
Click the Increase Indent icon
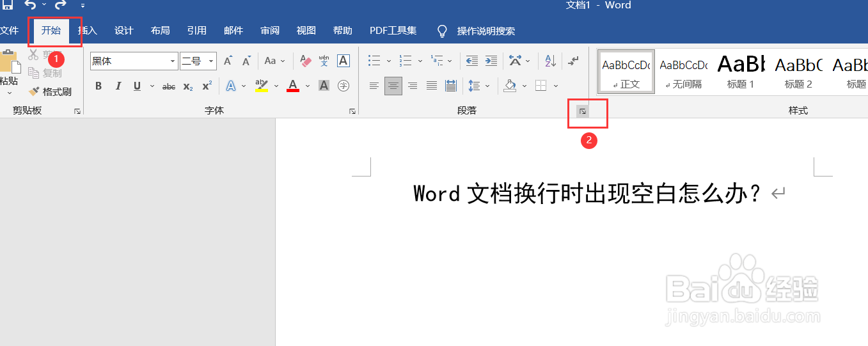[491, 61]
